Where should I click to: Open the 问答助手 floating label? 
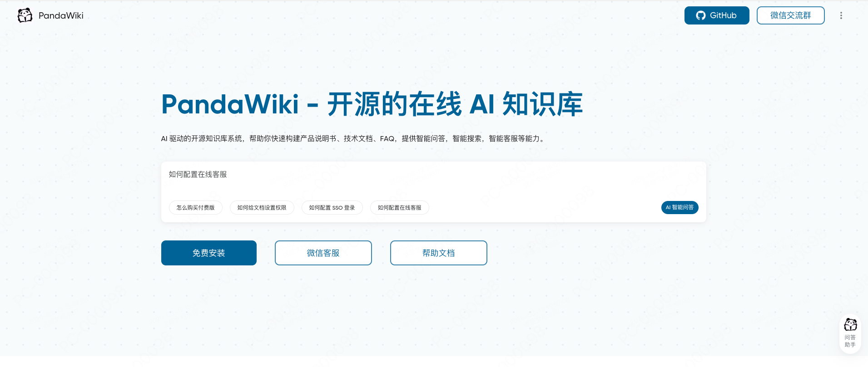coord(850,341)
